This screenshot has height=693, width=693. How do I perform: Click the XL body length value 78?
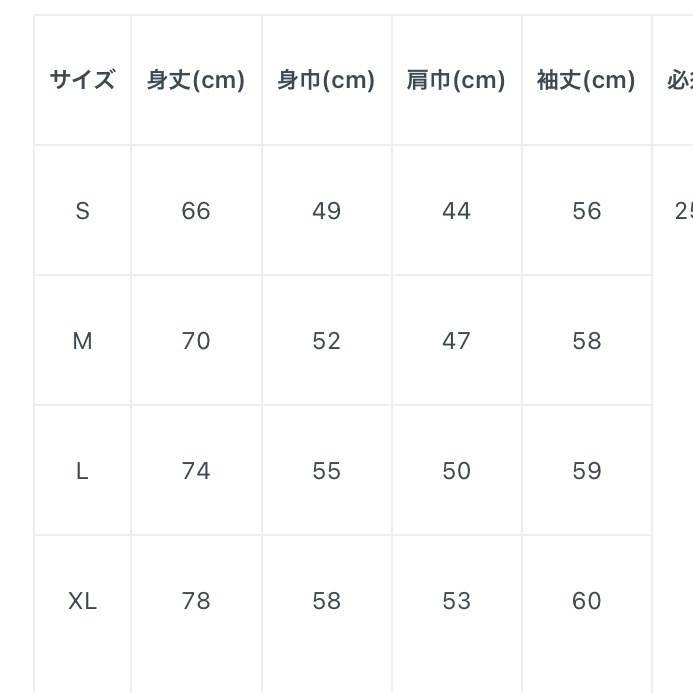(196, 601)
